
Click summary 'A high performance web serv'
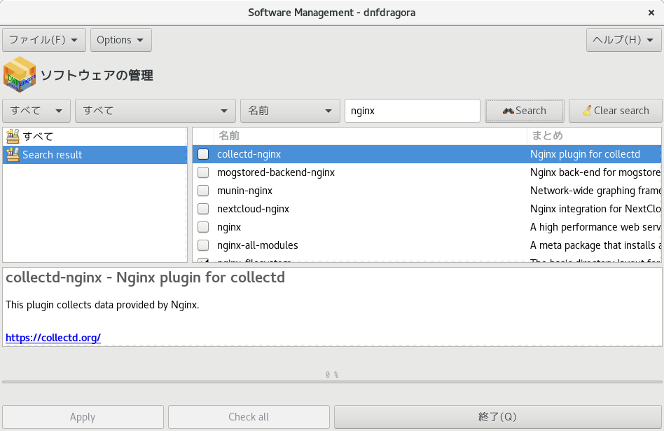[x=595, y=227]
